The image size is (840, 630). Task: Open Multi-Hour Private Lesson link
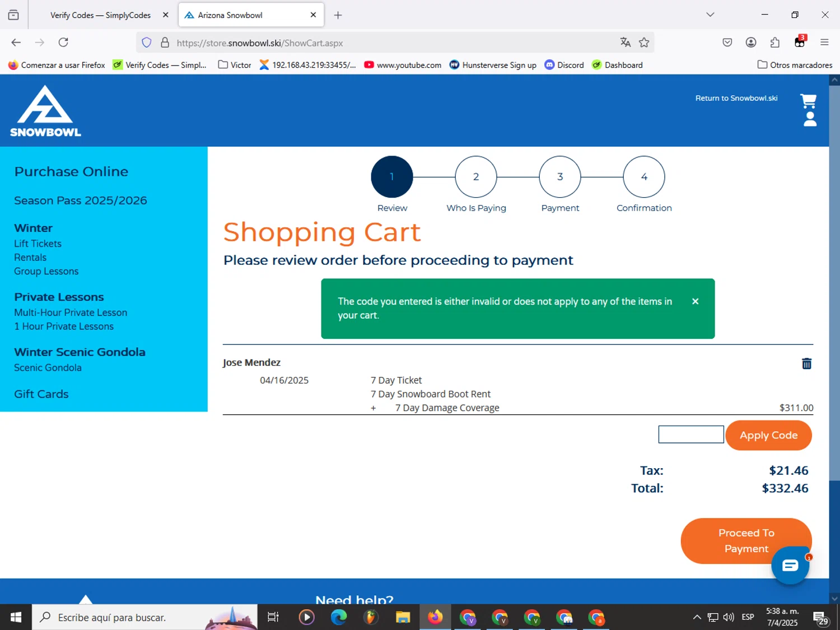coord(71,312)
